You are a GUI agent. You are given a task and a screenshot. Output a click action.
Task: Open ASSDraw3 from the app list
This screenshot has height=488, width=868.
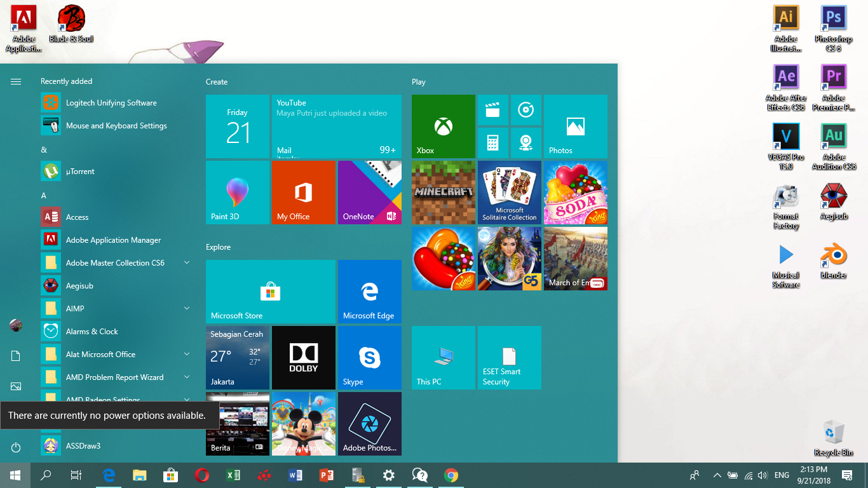[x=117, y=446]
